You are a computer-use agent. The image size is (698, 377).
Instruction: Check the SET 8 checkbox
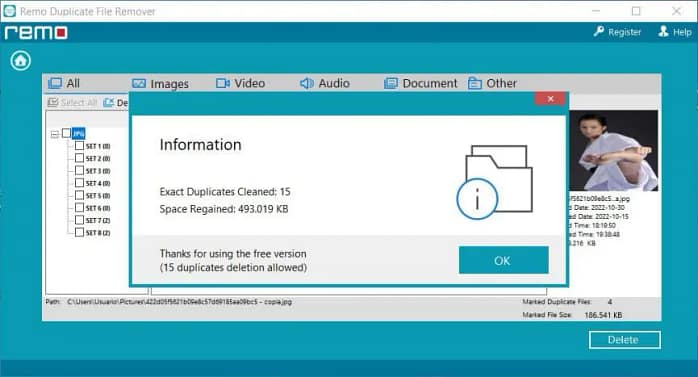[x=79, y=232]
